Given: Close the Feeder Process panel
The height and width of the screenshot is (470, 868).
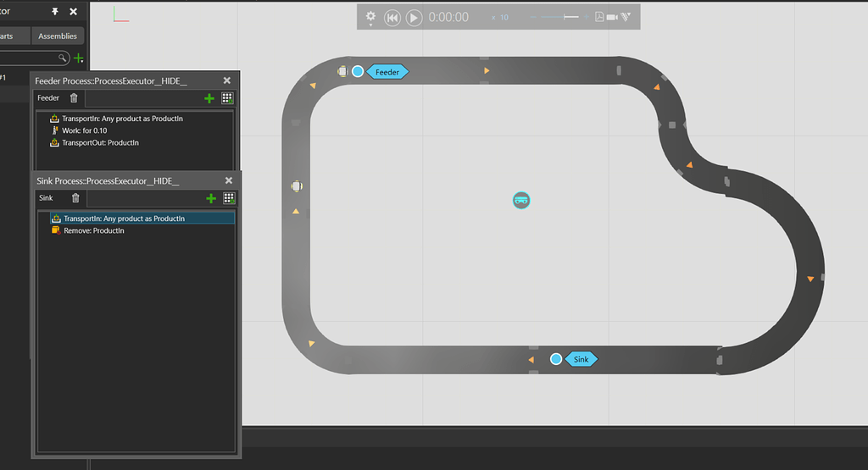Looking at the screenshot, I should click(x=227, y=80).
